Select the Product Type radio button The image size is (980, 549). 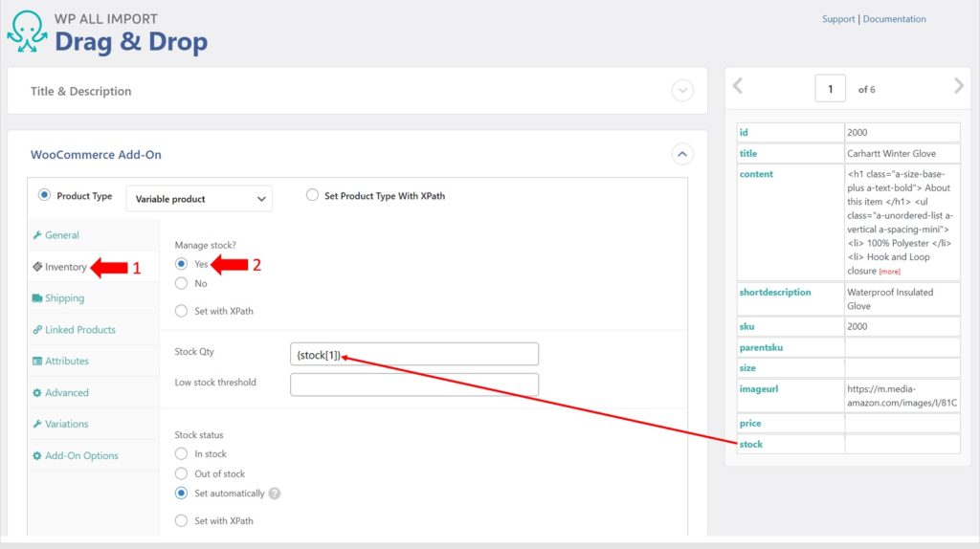coord(44,195)
